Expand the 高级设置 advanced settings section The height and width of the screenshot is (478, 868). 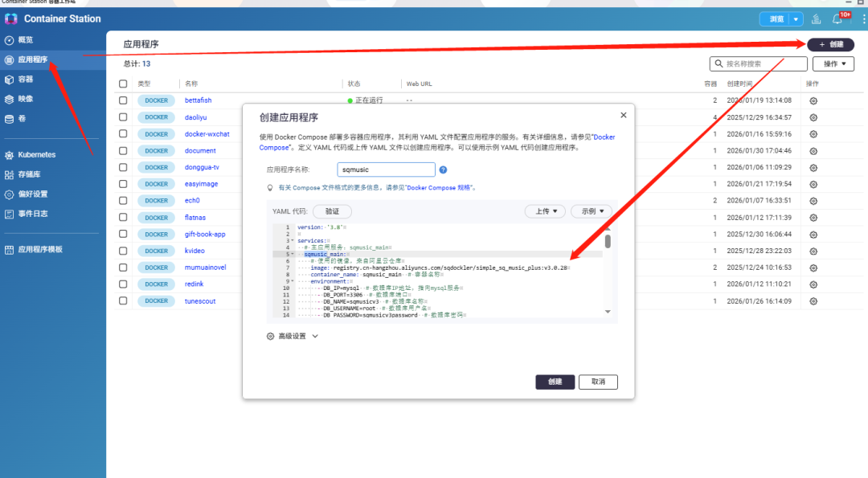[x=293, y=337]
